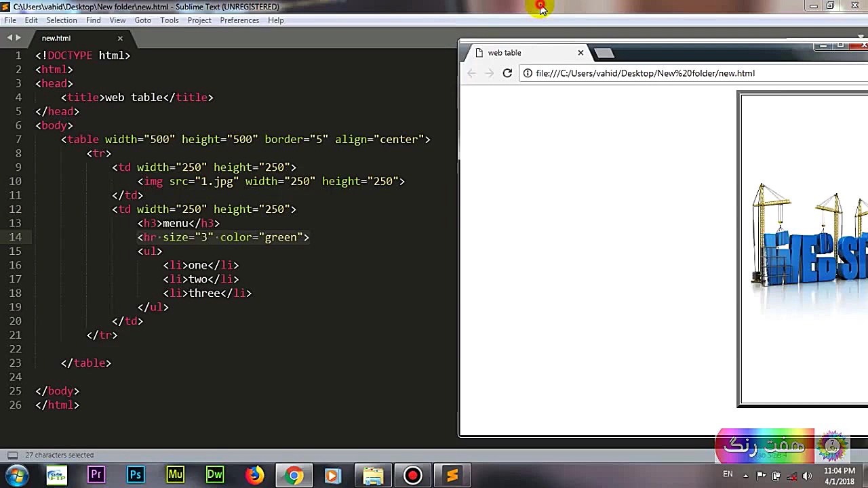Launch Adobe Premiere Pro from taskbar
Viewport: 868px width, 488px height.
tap(96, 475)
